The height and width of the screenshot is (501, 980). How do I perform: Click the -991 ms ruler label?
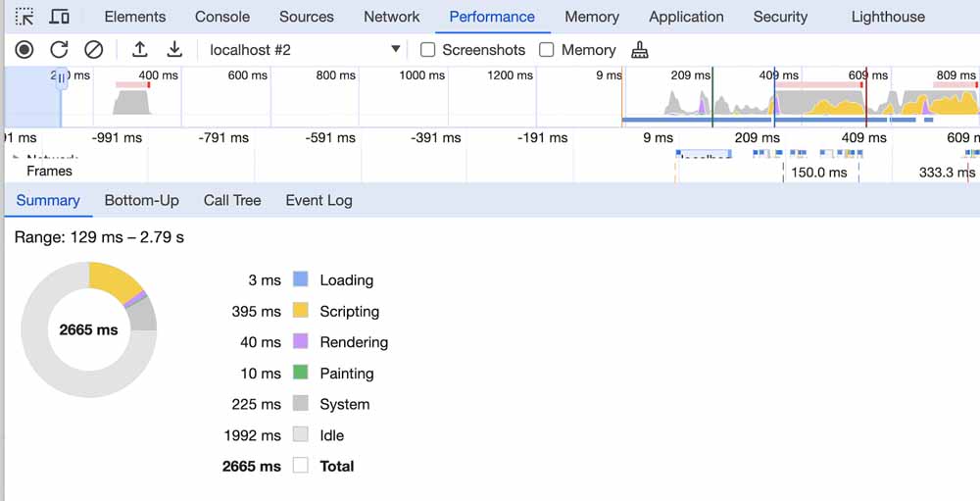pos(117,137)
